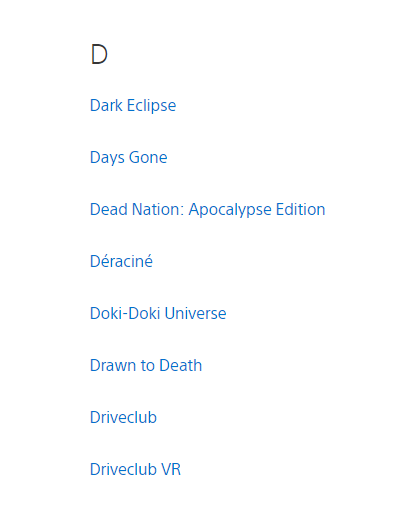Click the word Gone in Days Gone
The height and width of the screenshot is (508, 413).
(x=148, y=157)
